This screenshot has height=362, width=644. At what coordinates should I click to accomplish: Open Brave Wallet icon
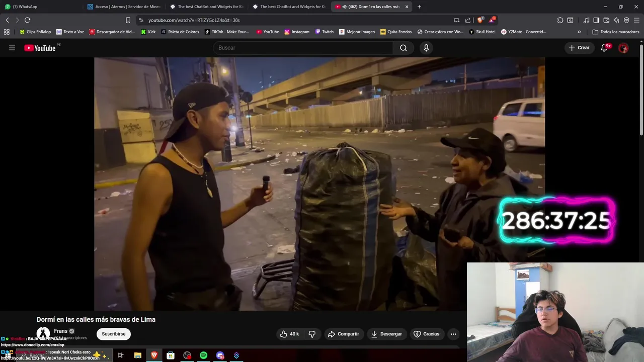click(x=606, y=20)
